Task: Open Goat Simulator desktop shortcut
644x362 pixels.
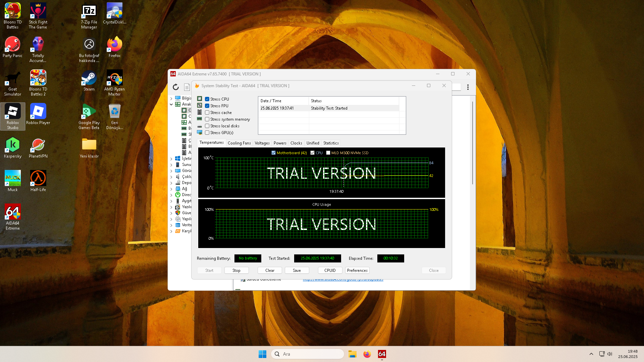Action: (x=13, y=83)
